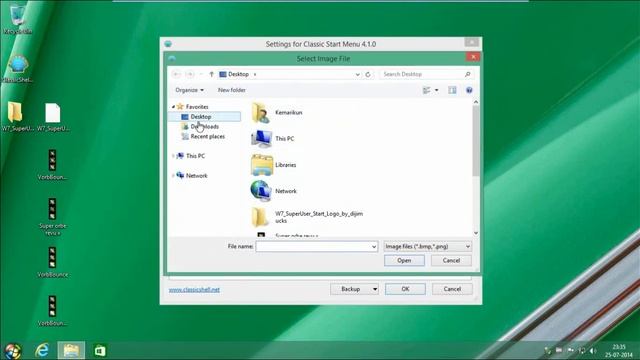Focus the File name input field

(x=313, y=247)
